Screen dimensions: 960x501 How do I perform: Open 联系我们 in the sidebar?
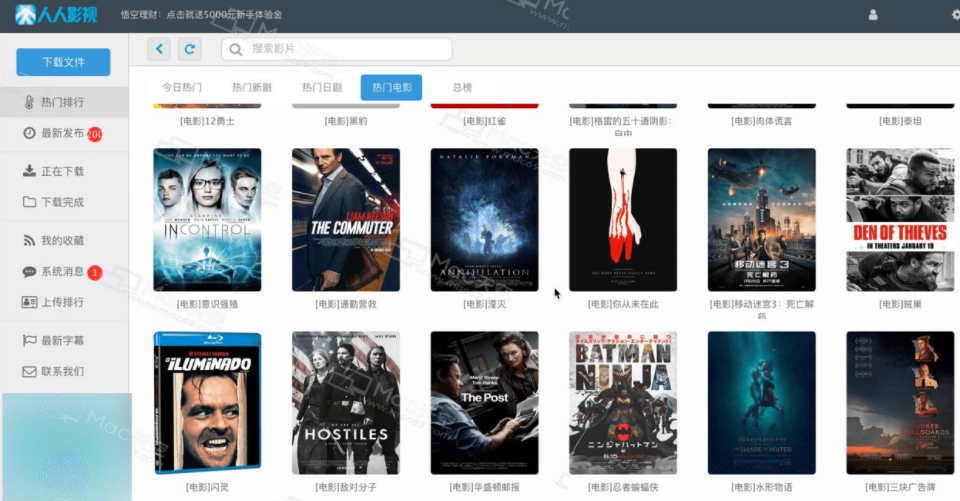[64, 371]
